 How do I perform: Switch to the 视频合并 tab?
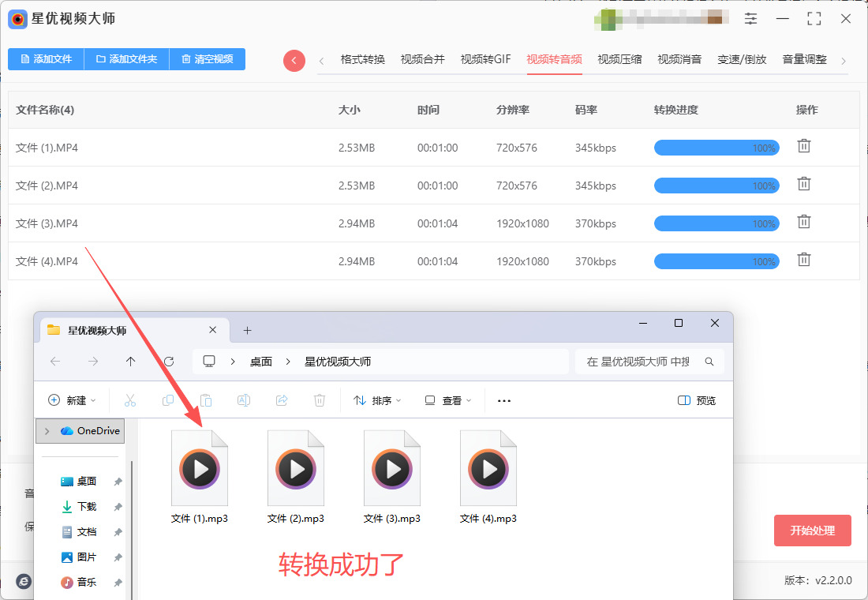(x=422, y=59)
